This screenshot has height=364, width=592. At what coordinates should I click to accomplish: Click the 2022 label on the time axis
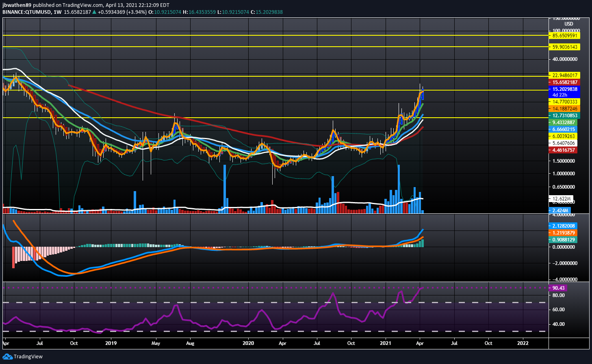coord(523,343)
